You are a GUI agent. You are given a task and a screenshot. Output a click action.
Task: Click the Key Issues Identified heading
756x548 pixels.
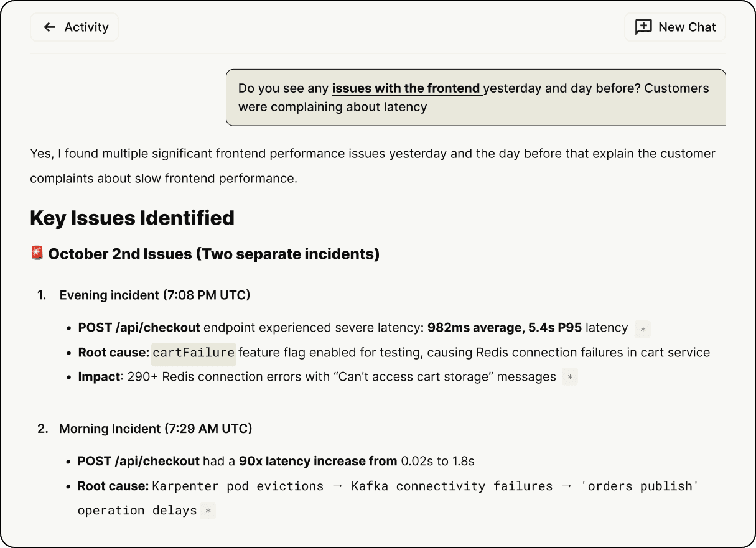(132, 218)
